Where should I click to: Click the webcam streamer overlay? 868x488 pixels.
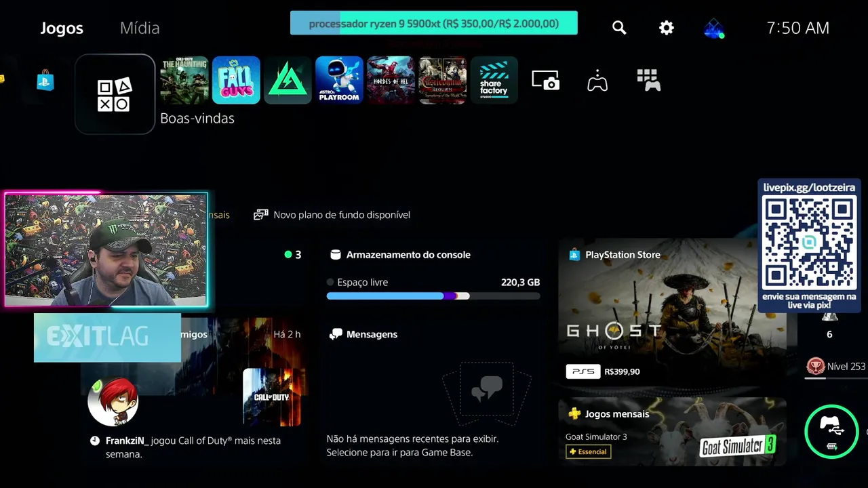point(106,249)
